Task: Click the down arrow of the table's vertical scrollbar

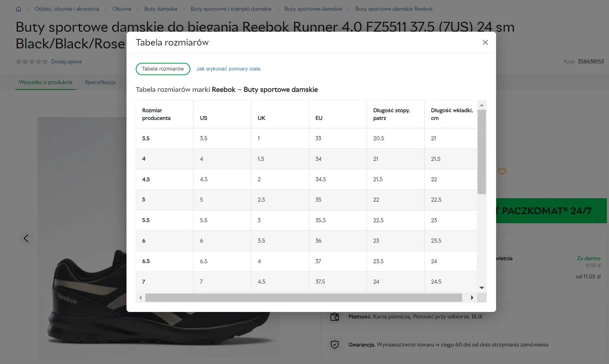Action: point(482,288)
